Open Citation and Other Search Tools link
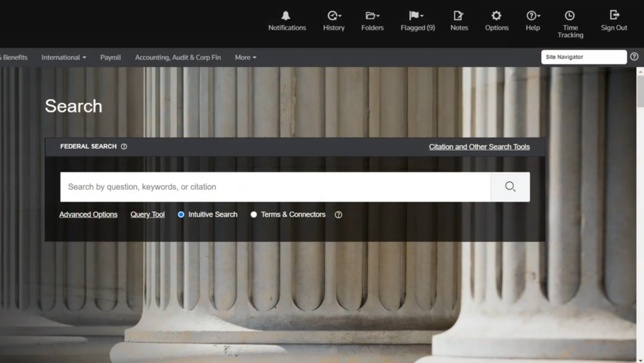Viewport: 644px width, 363px height. pos(479,147)
